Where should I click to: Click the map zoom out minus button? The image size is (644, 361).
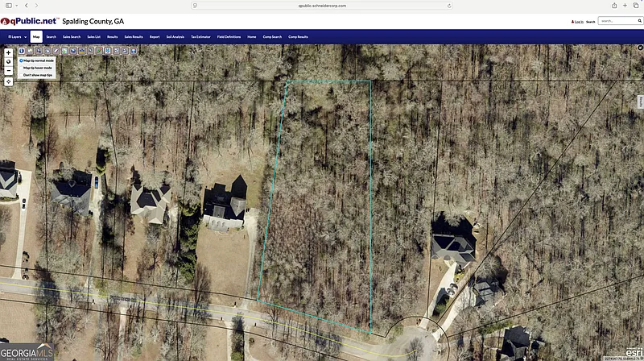pyautogui.click(x=8, y=70)
